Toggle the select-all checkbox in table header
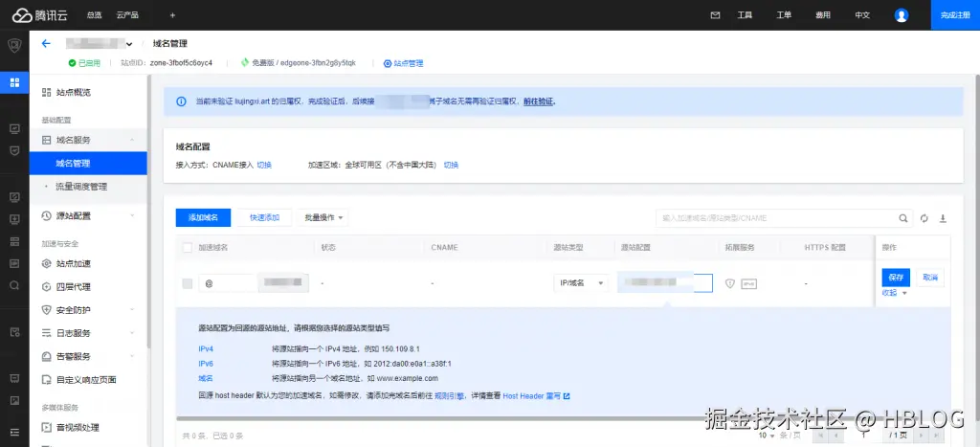 click(187, 248)
